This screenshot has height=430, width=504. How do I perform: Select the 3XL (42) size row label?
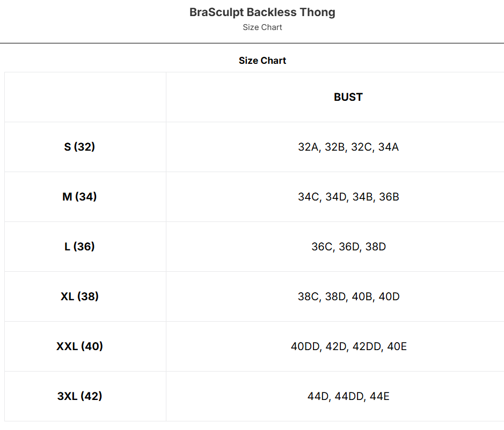coord(79,396)
